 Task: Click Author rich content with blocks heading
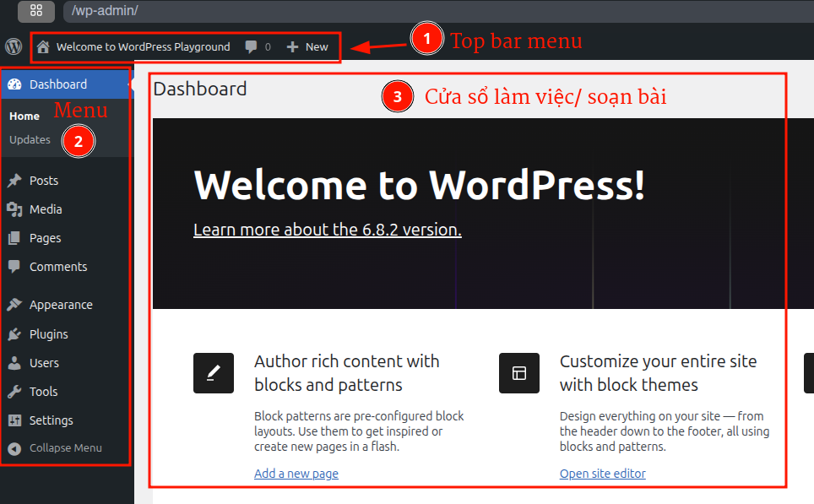[347, 373]
